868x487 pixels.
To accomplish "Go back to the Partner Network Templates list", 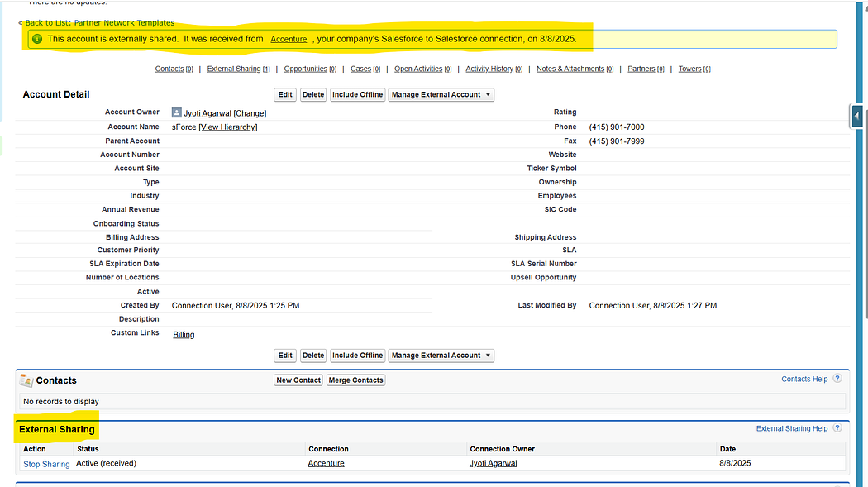I will coord(99,23).
